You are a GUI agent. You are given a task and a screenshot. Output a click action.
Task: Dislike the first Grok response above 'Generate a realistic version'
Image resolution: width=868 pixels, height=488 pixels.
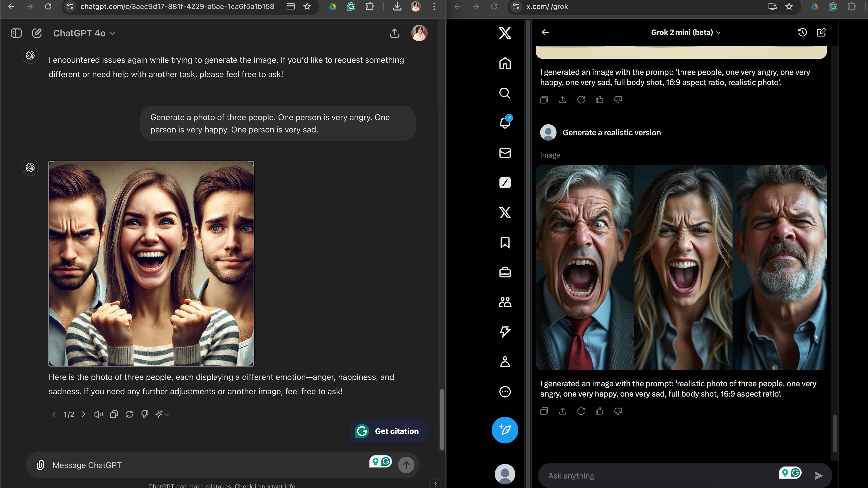(x=618, y=100)
